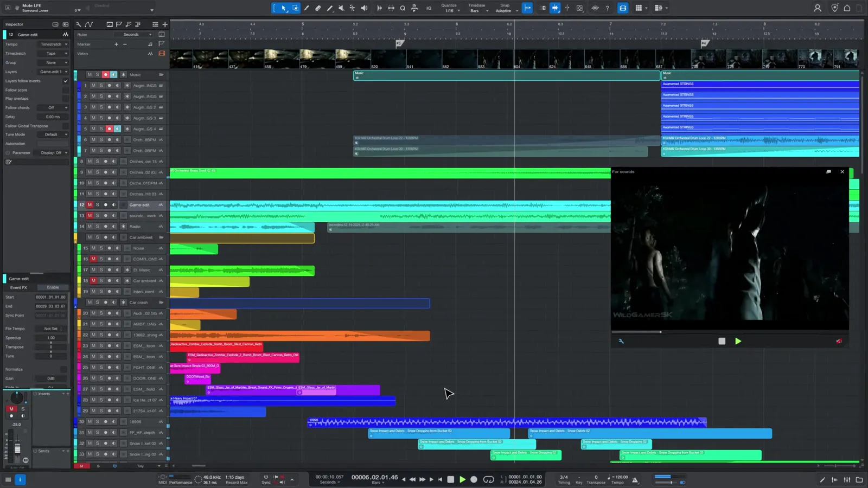The height and width of the screenshot is (488, 868).
Task: Select the Eraser tool
Action: click(318, 8)
